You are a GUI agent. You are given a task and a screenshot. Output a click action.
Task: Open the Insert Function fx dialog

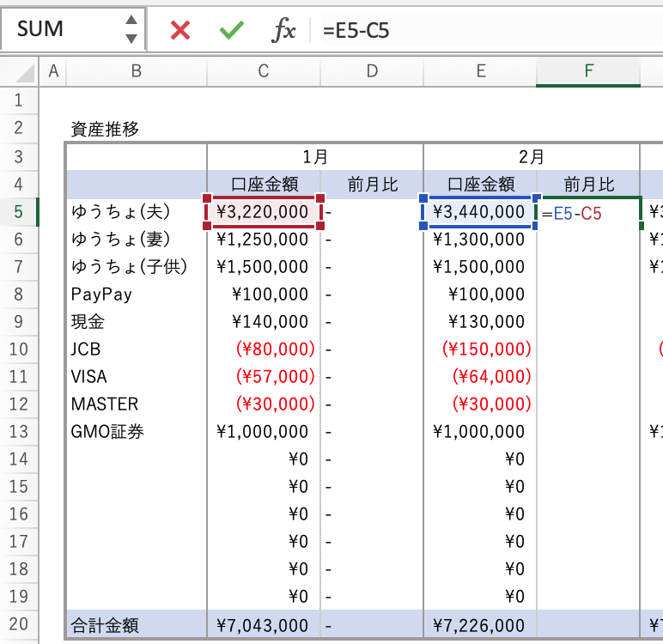coord(283,30)
